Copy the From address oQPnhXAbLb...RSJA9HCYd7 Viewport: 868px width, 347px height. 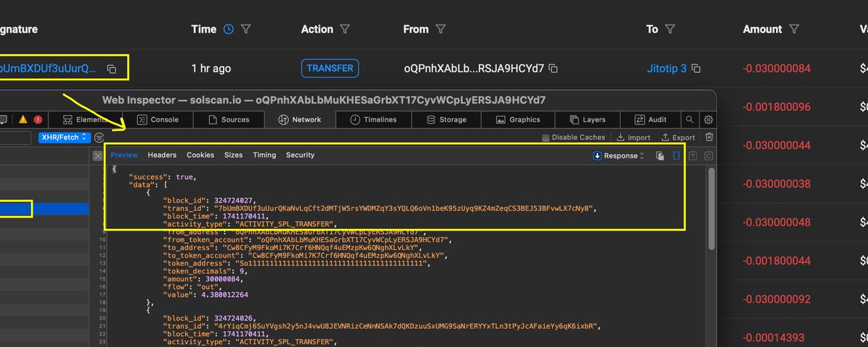553,69
